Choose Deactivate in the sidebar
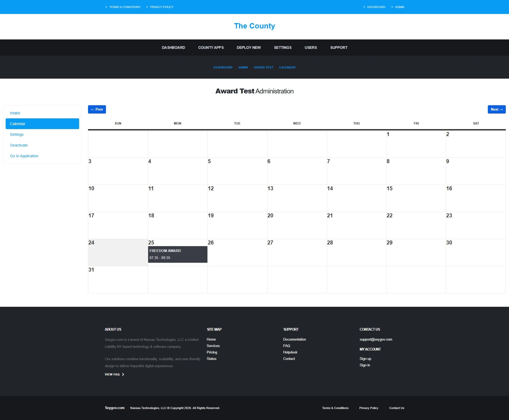 pyautogui.click(x=19, y=145)
